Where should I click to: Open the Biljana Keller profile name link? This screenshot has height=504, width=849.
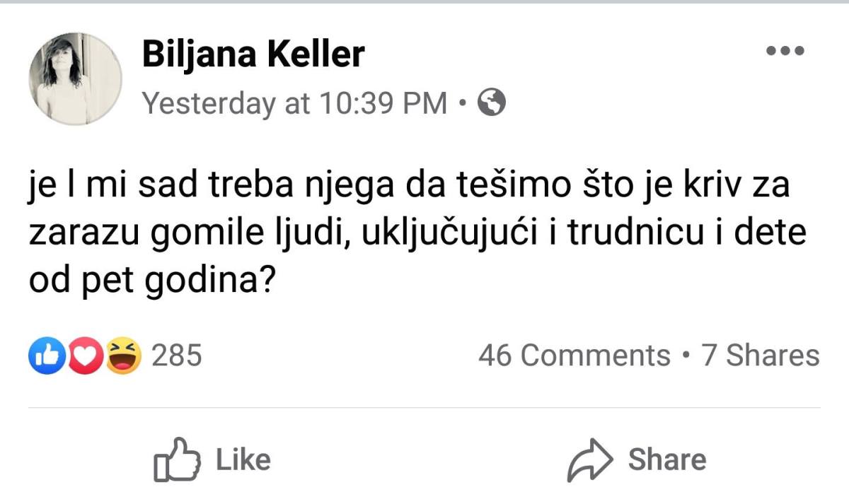(x=253, y=54)
